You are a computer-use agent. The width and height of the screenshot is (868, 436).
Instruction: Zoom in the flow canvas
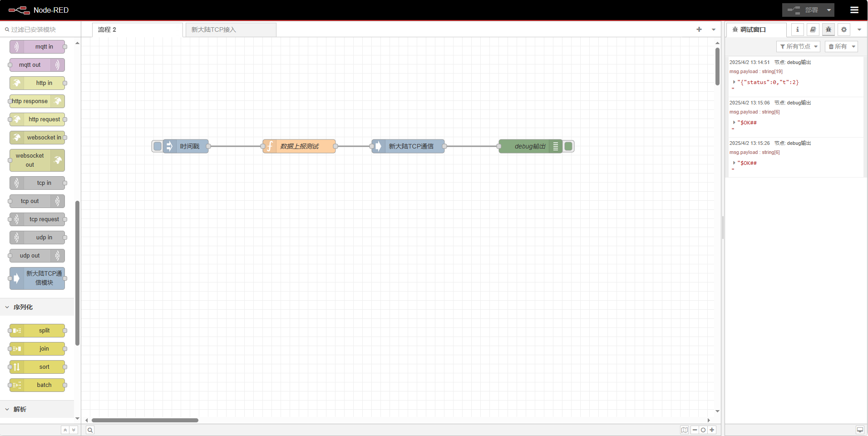(712, 430)
